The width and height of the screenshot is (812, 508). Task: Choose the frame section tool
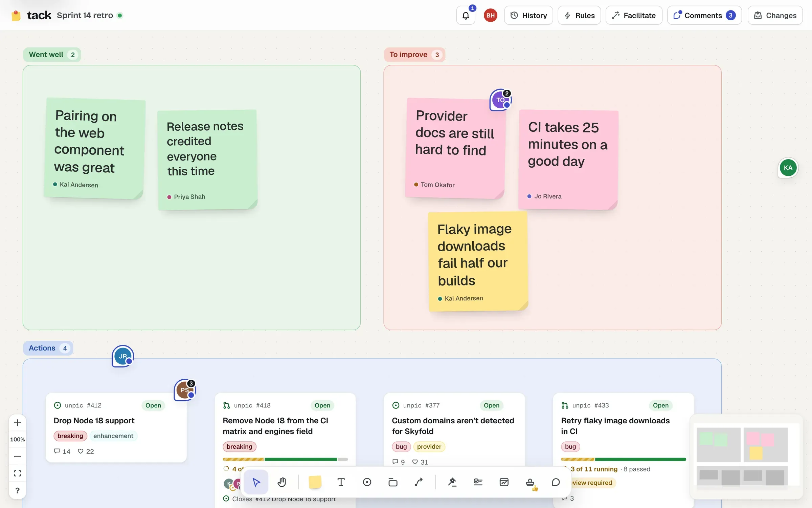pyautogui.click(x=393, y=482)
